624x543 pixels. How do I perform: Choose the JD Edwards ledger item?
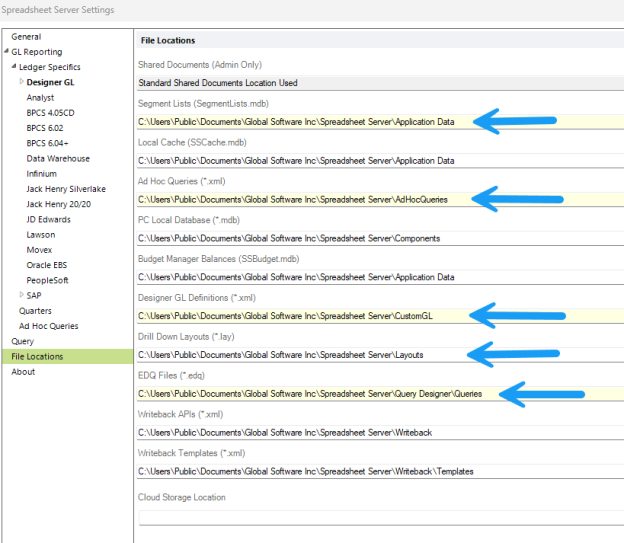(50, 219)
